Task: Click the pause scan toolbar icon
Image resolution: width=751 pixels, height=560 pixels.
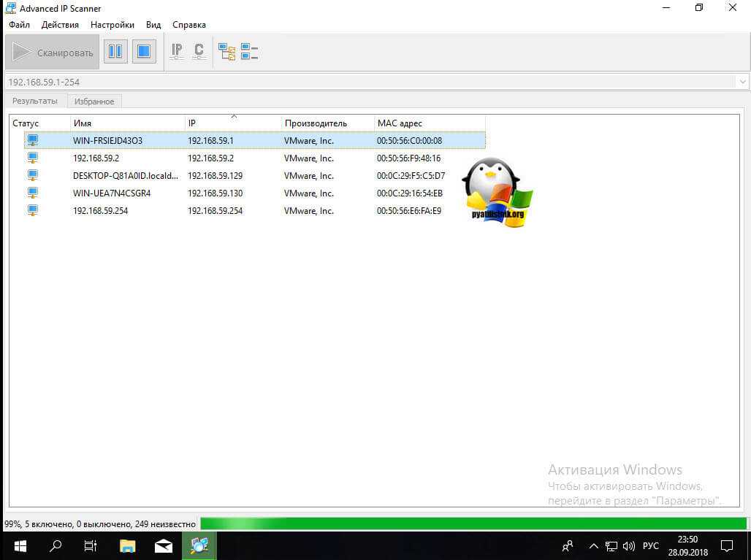Action: (115, 52)
